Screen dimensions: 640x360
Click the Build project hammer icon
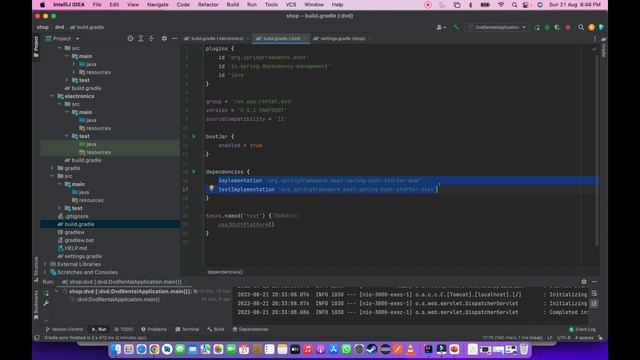pyautogui.click(x=456, y=27)
